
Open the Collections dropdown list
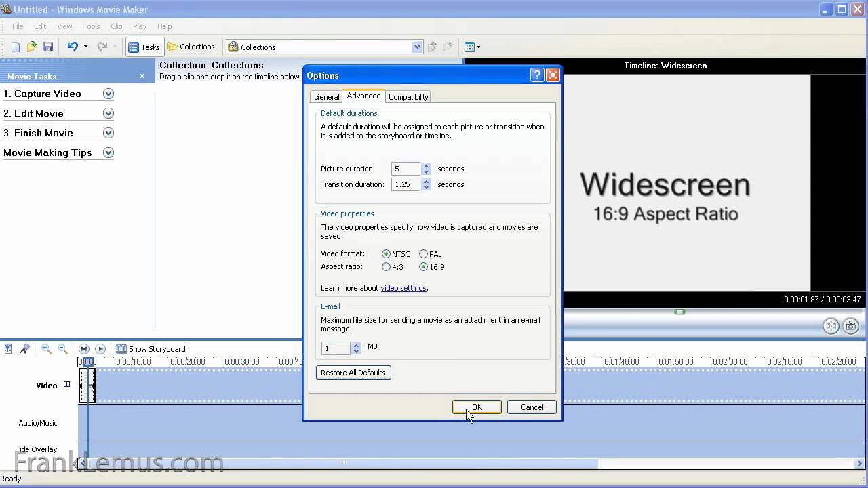click(417, 47)
